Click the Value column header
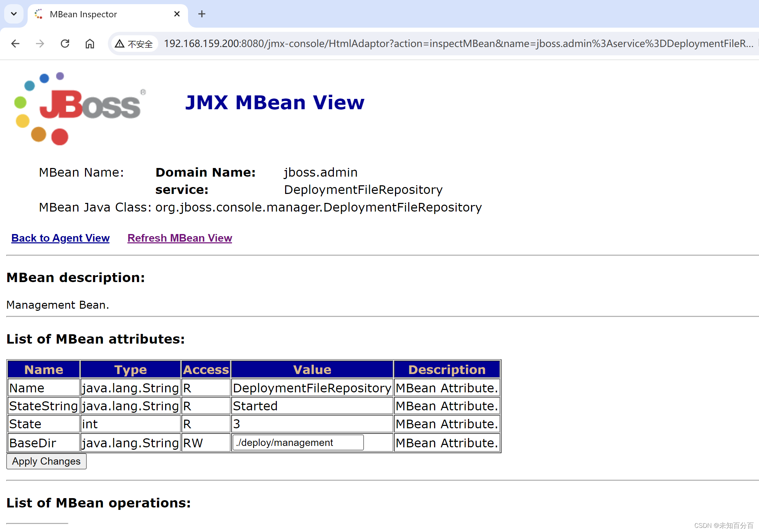Image resolution: width=759 pixels, height=532 pixels. pos(312,370)
